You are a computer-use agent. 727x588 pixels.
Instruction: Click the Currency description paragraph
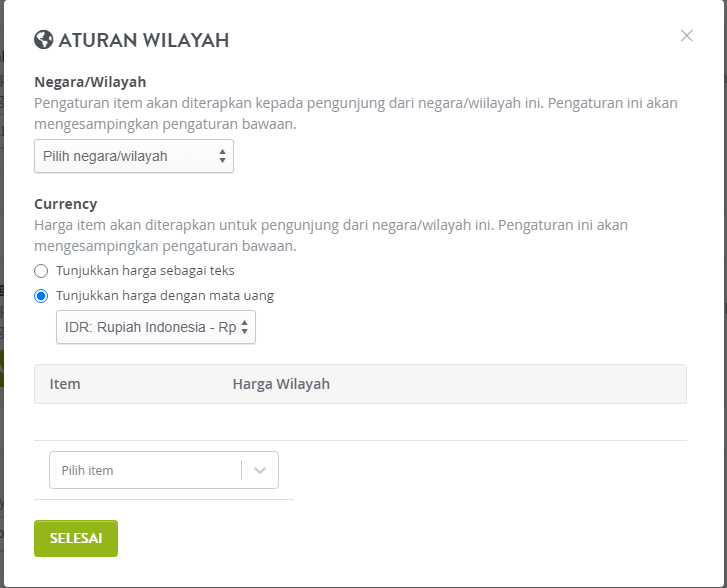point(331,236)
